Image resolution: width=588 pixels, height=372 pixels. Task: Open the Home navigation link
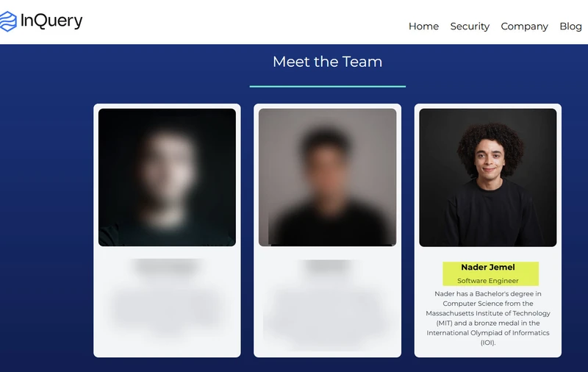point(423,26)
